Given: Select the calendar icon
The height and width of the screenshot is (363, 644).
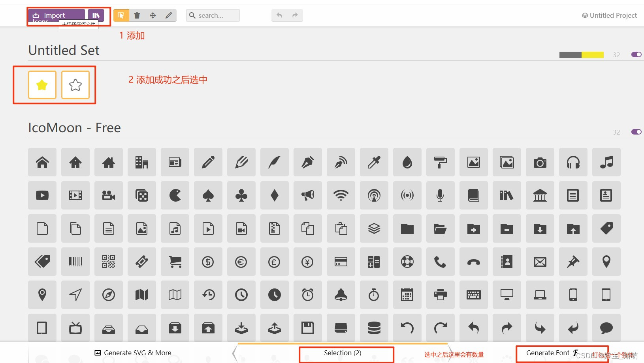Looking at the screenshot, I should pyautogui.click(x=407, y=295).
